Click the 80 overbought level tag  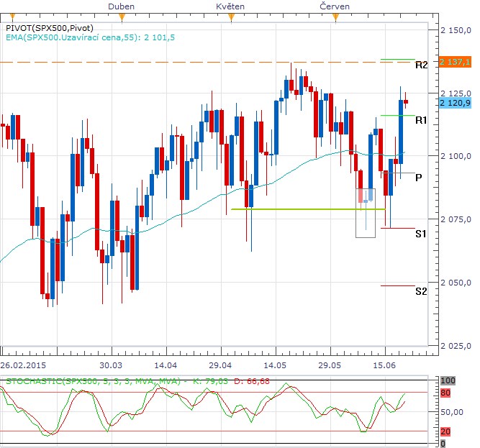point(445,393)
